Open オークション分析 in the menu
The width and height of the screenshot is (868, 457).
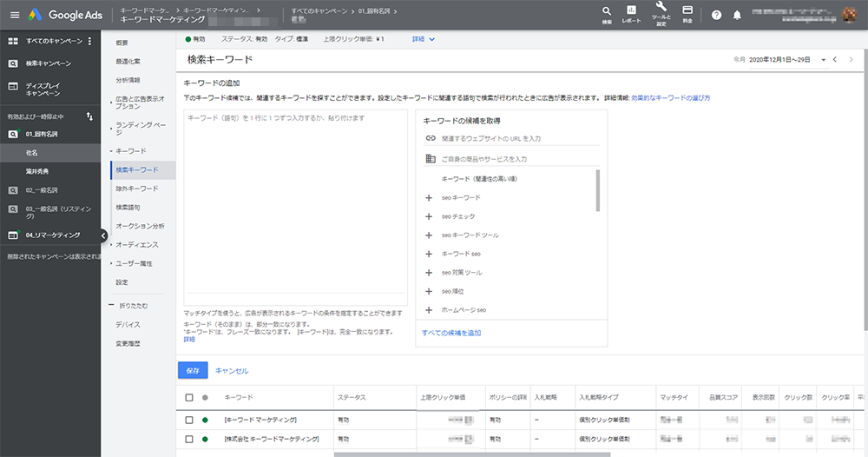(x=140, y=226)
